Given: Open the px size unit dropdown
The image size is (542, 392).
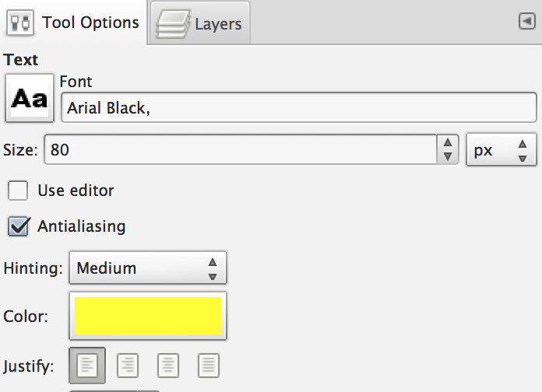Looking at the screenshot, I should tap(502, 150).
